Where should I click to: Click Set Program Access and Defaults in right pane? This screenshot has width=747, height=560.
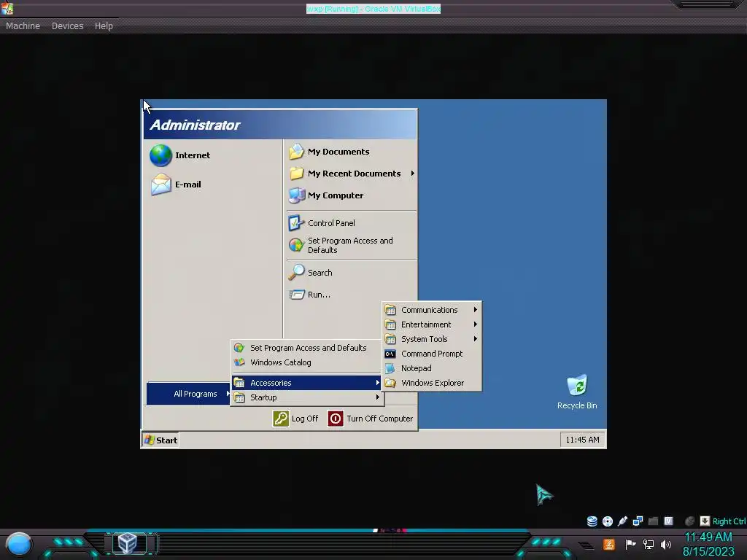341,245
